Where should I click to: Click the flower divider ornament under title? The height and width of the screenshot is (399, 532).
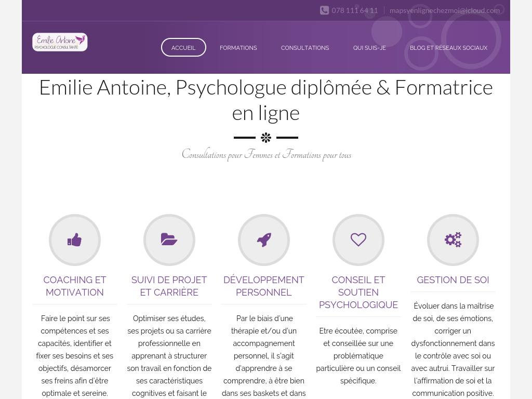click(x=266, y=138)
